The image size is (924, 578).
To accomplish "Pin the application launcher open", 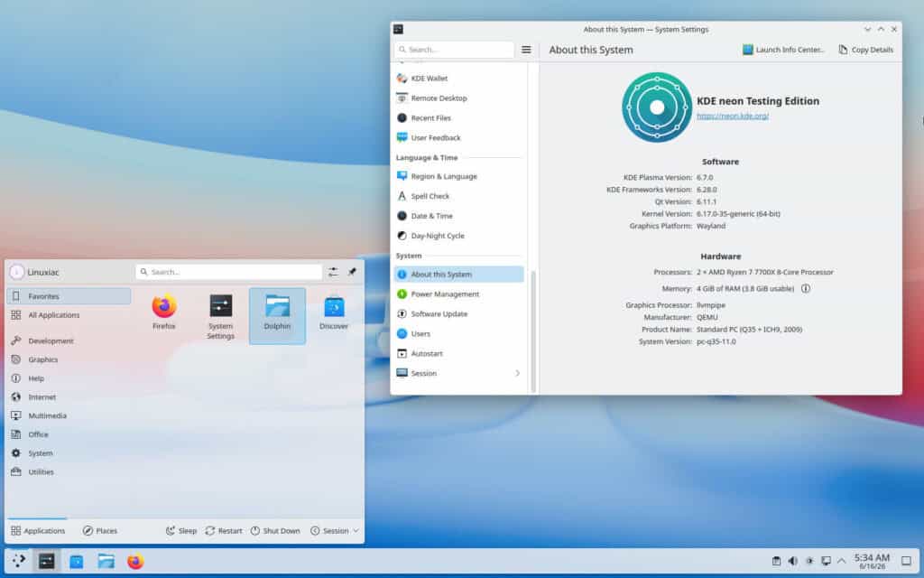I will (x=352, y=272).
